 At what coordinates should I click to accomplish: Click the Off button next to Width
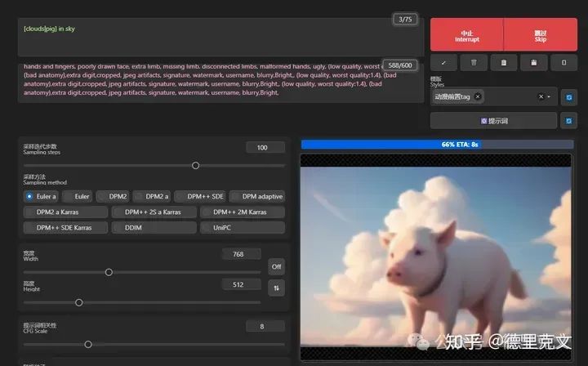pos(276,266)
